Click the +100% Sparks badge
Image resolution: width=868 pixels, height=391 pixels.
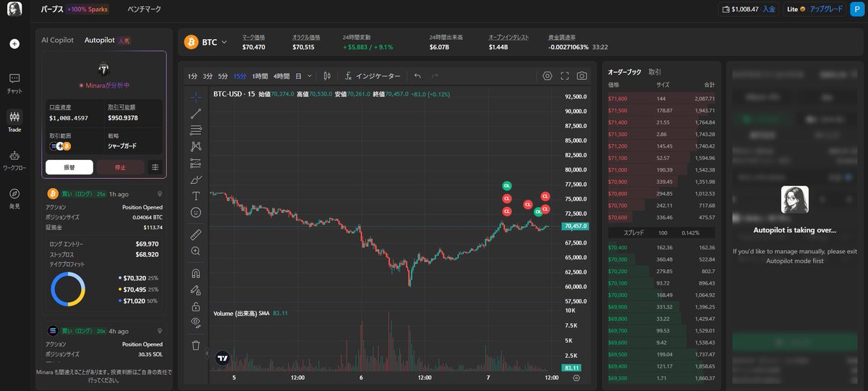click(x=88, y=9)
